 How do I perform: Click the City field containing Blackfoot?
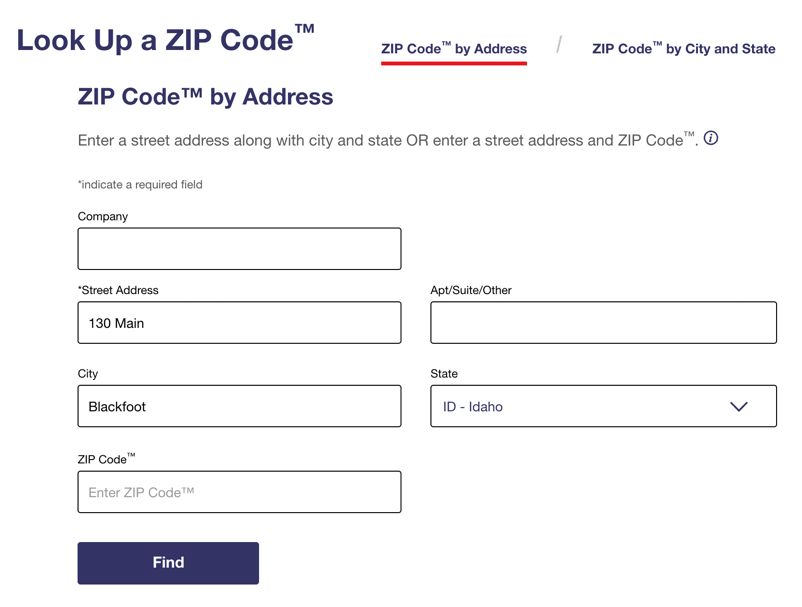point(239,406)
